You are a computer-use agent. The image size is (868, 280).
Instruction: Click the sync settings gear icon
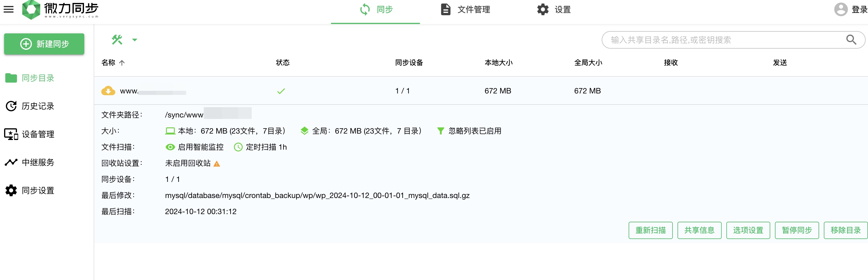pyautogui.click(x=11, y=191)
